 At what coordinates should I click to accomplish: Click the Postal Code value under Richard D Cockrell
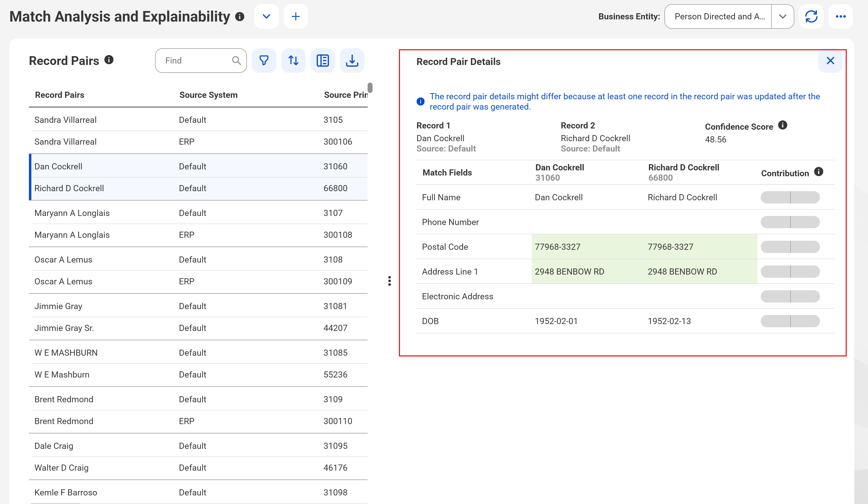(670, 247)
